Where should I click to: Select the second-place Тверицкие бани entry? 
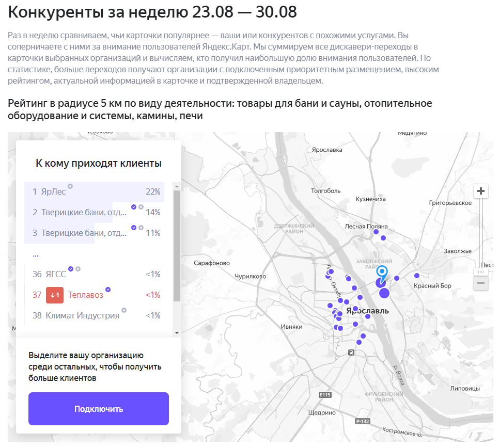[x=95, y=213]
